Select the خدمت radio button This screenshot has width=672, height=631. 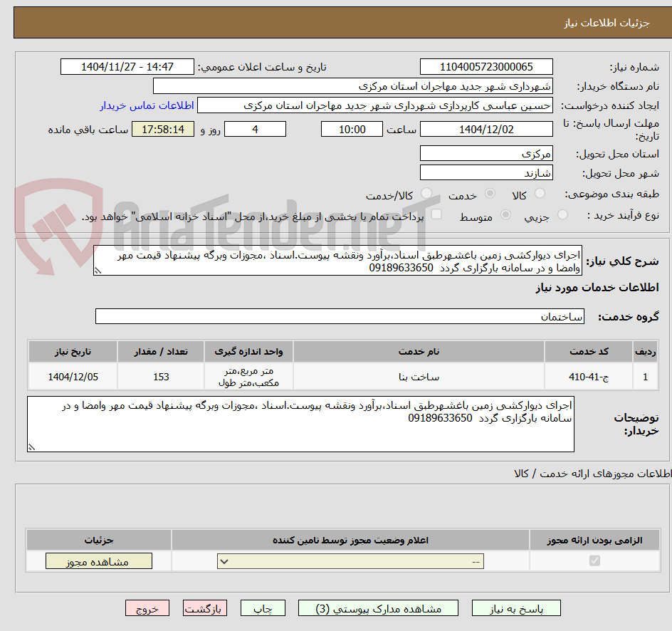point(490,194)
